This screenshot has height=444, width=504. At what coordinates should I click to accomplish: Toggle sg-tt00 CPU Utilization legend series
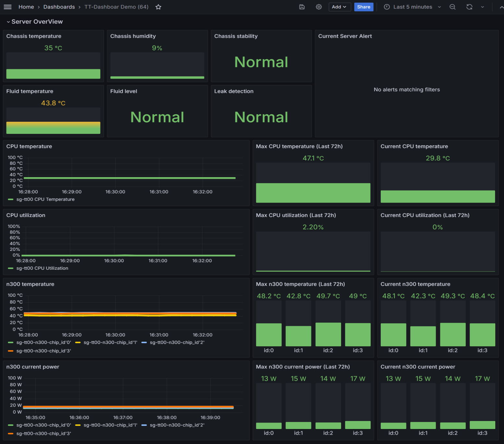click(42, 268)
